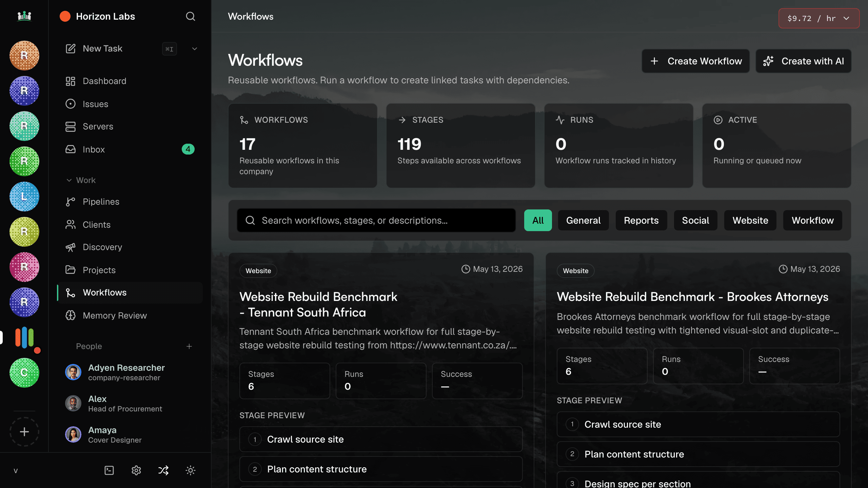This screenshot has height=488, width=868.
Task: Open the settings gear icon
Action: pyautogui.click(x=136, y=470)
